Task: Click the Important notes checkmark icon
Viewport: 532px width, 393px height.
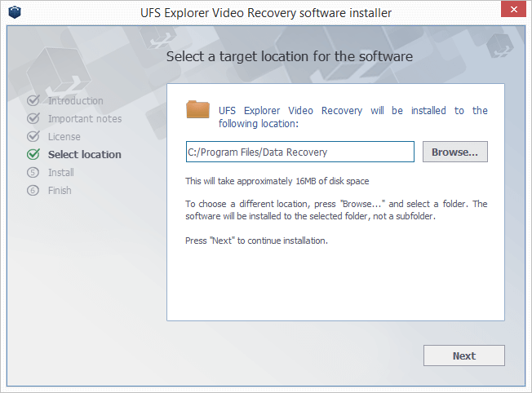Action: coord(33,118)
